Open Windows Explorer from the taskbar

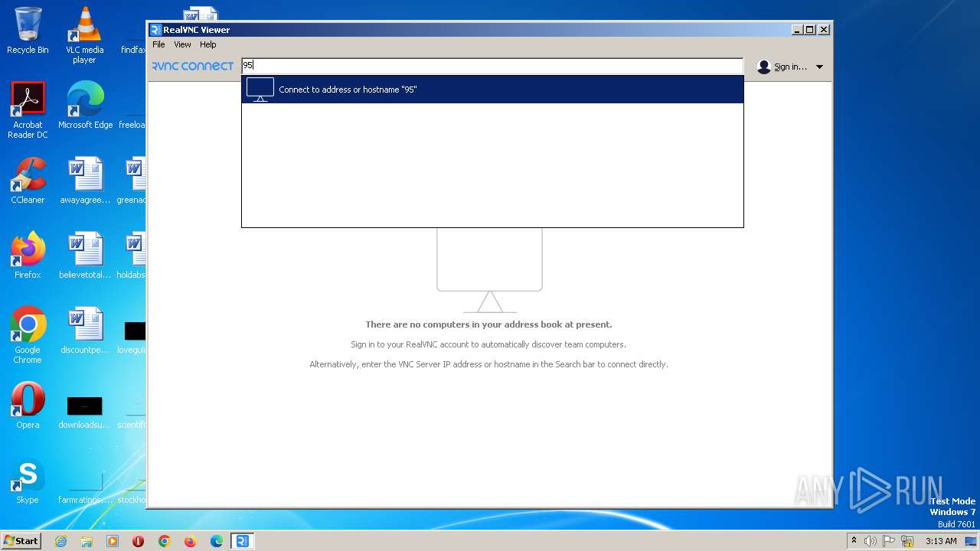coord(87,541)
